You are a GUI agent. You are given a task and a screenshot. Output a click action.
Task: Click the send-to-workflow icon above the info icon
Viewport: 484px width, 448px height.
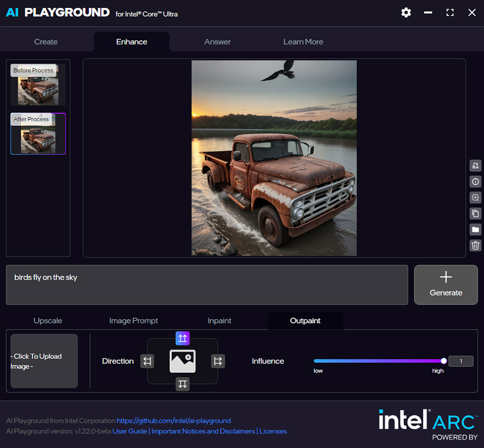tap(475, 165)
